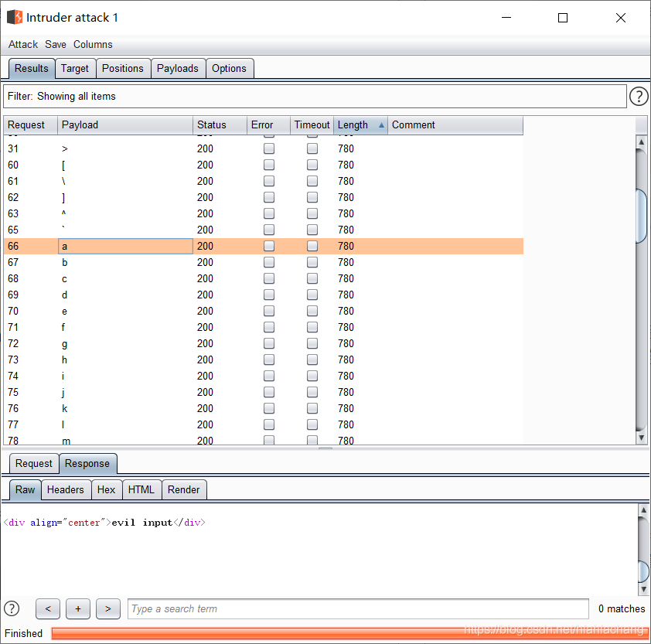Select request 73 row with payload h

[264, 359]
